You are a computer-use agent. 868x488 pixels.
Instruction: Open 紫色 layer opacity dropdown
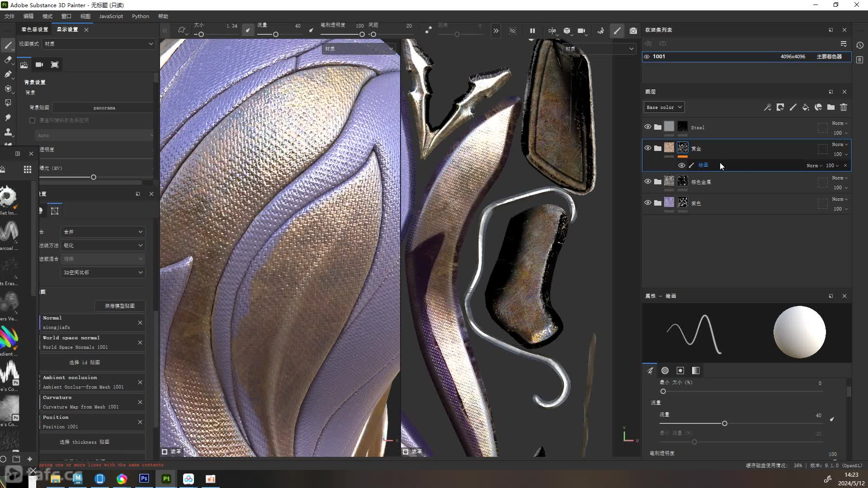840,209
